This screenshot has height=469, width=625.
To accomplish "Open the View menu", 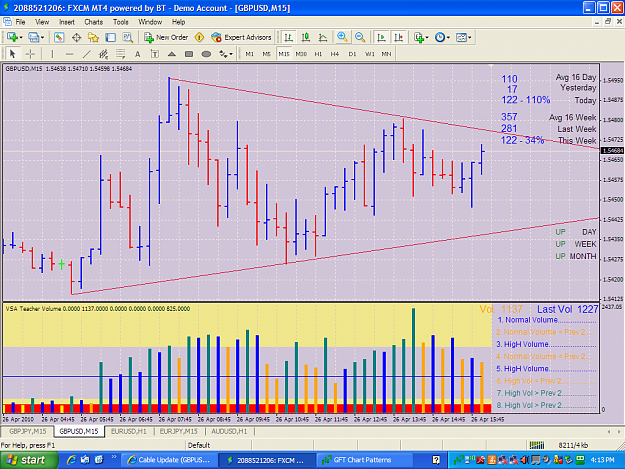I will click(42, 22).
